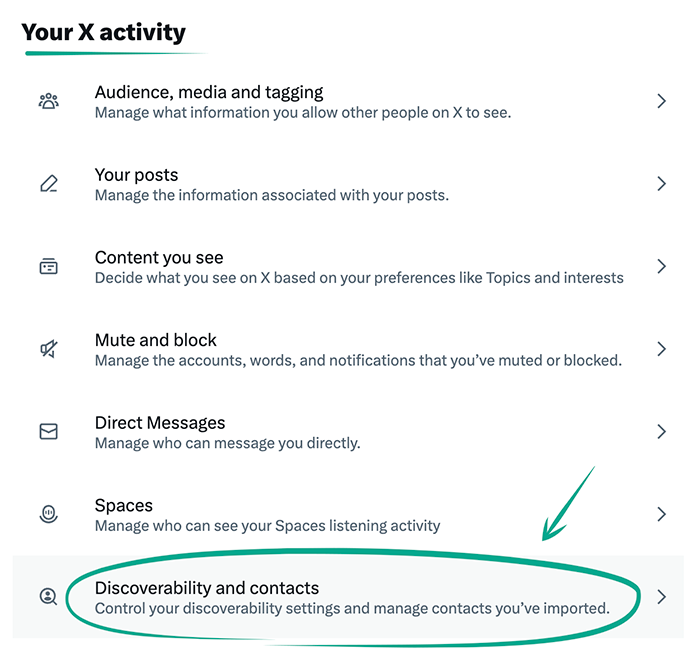
Task: Click the pencil icon beside Your posts
Action: 48,184
